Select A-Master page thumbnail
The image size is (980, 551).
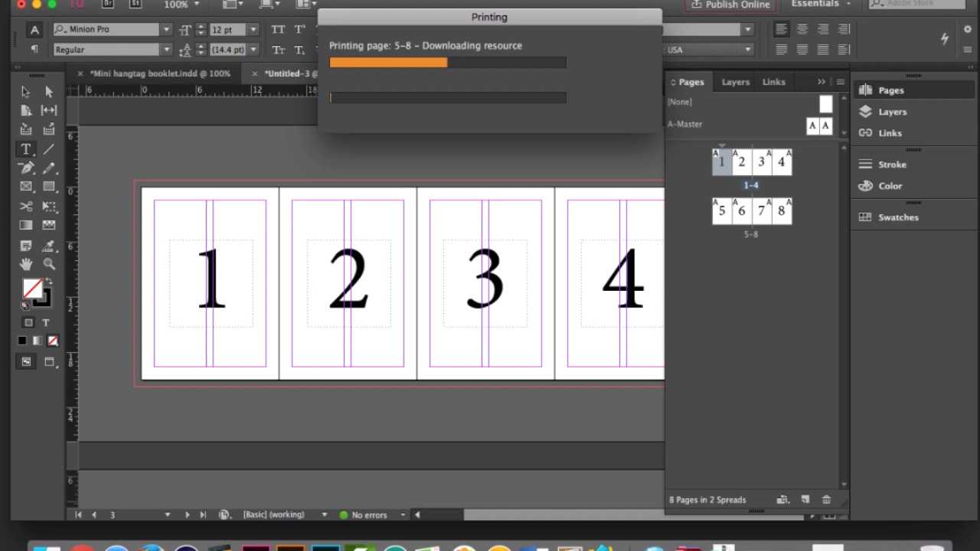click(x=818, y=126)
